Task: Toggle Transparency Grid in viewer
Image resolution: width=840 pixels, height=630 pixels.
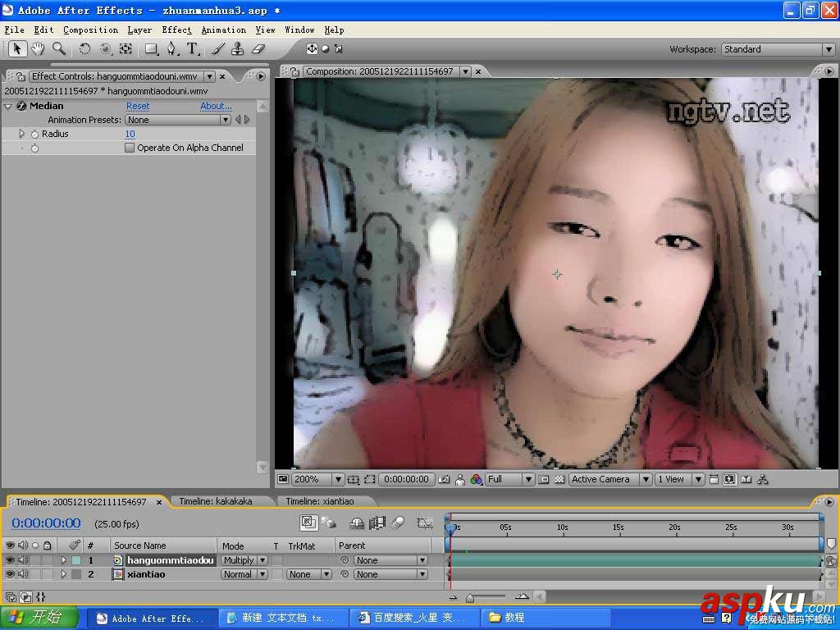Action: [559, 479]
